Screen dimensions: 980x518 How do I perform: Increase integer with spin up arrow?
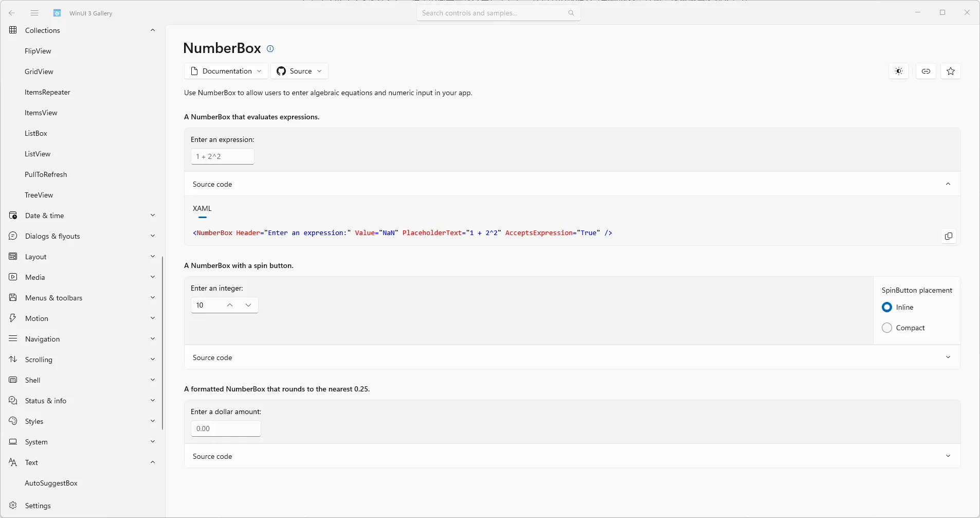pyautogui.click(x=230, y=305)
